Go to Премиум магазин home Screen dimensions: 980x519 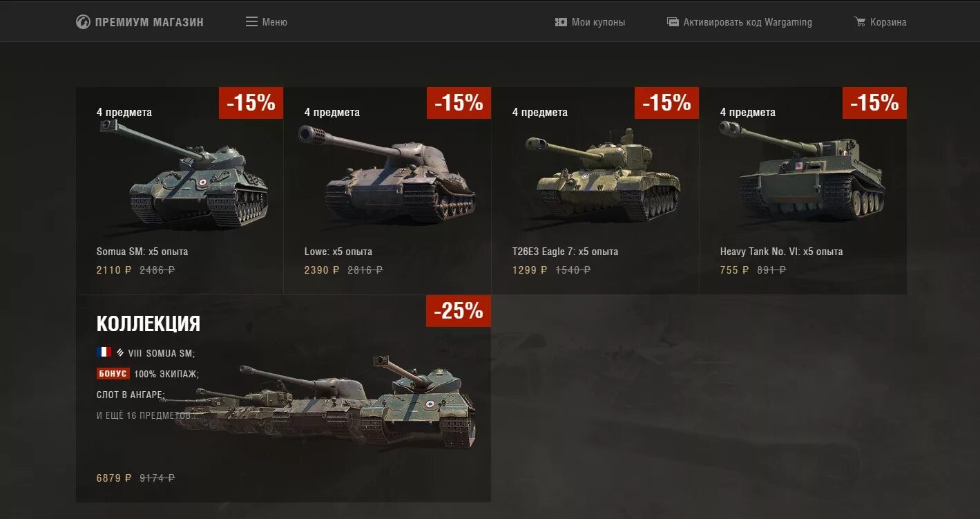tap(149, 22)
